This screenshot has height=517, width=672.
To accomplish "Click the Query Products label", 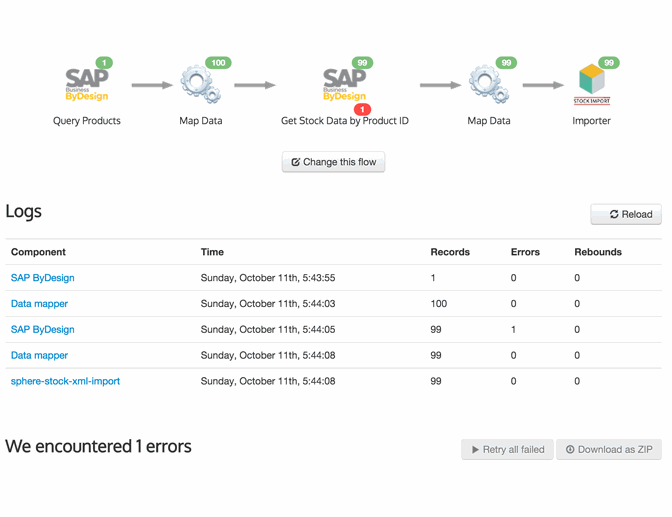I will [x=87, y=121].
